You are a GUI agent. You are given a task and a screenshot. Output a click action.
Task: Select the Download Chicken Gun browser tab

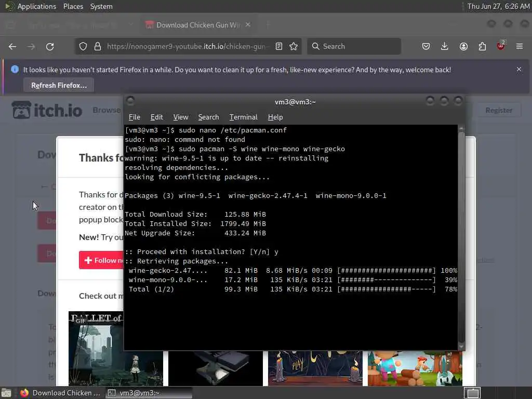pos(198,25)
